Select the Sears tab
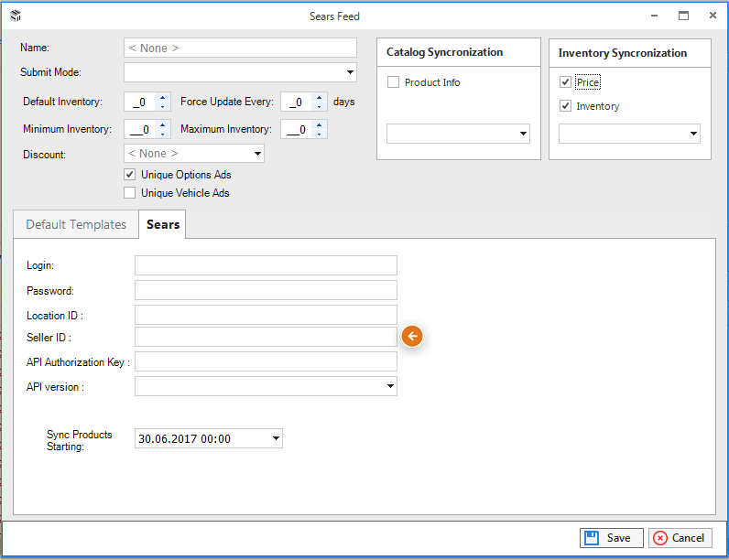 pyautogui.click(x=163, y=224)
